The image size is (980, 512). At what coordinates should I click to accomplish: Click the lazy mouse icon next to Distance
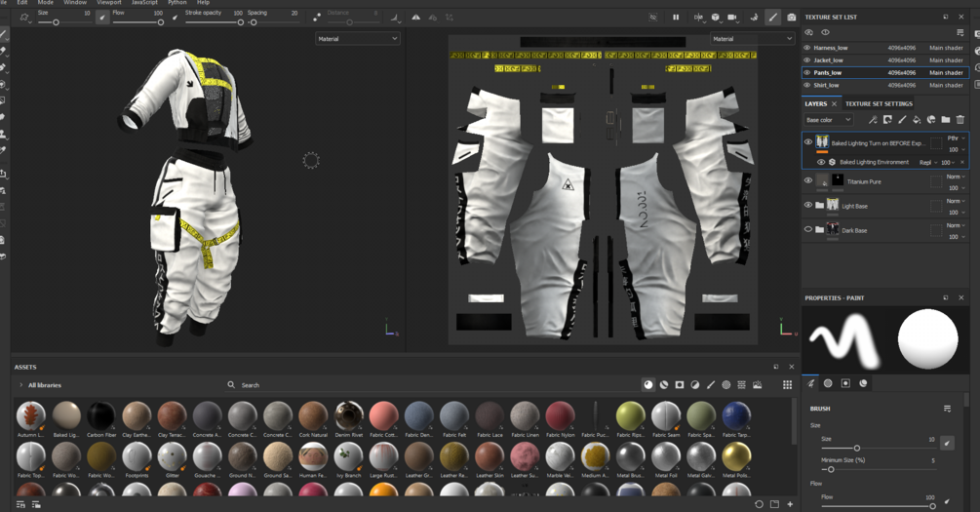(316, 18)
